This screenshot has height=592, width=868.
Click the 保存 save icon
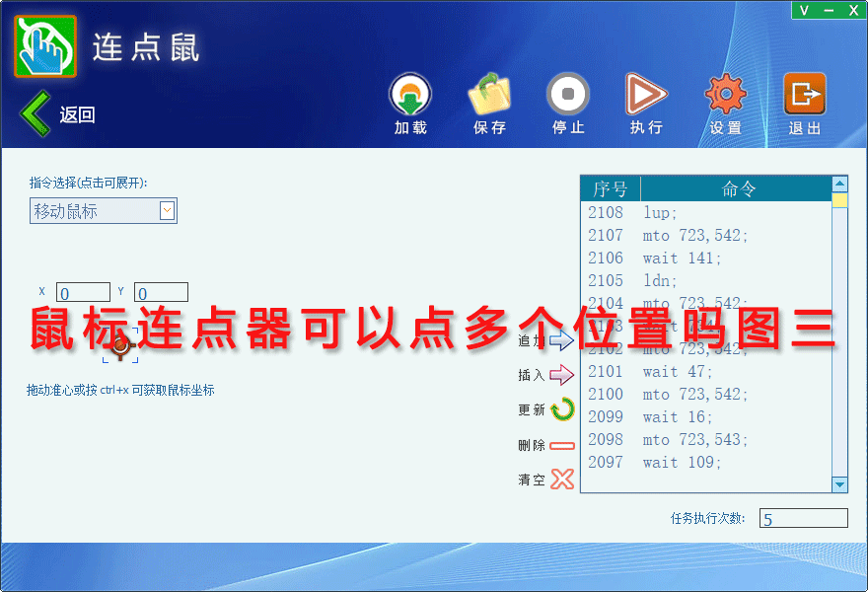click(489, 95)
